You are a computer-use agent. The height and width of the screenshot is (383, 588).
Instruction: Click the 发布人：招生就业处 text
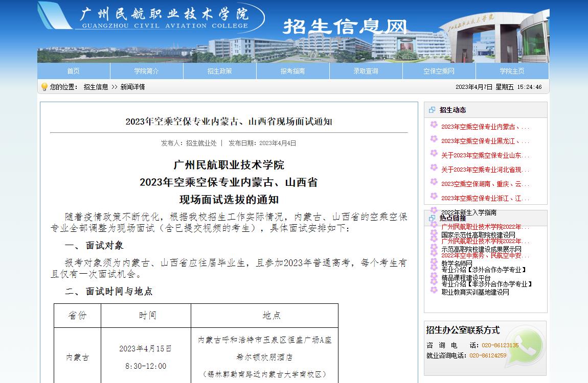coord(189,143)
